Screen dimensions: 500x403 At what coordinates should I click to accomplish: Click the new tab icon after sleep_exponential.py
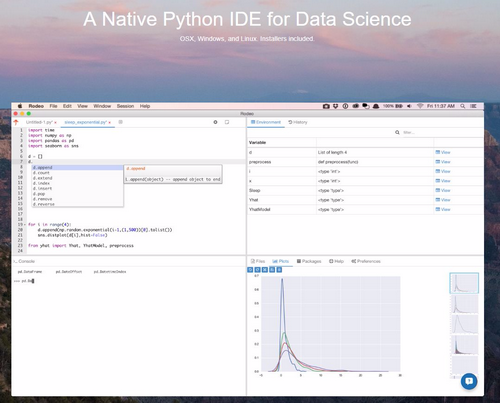[121, 122]
